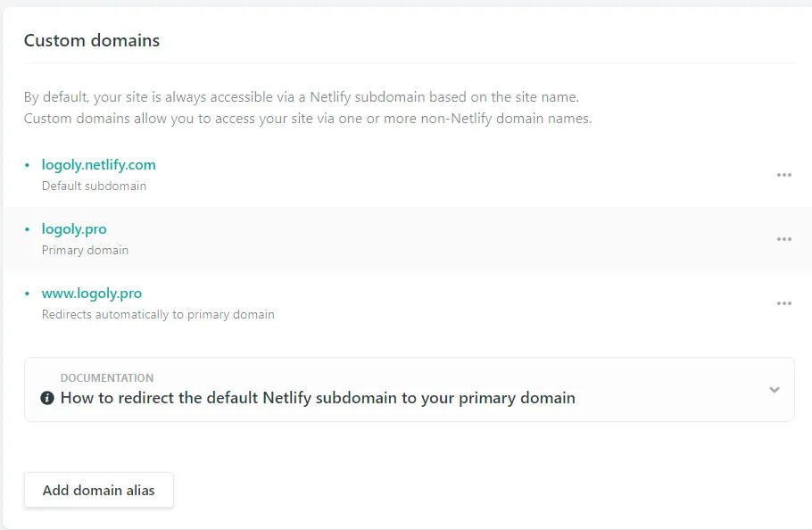The height and width of the screenshot is (530, 812).
Task: Select the 'Primary domain' label text
Action: point(85,251)
